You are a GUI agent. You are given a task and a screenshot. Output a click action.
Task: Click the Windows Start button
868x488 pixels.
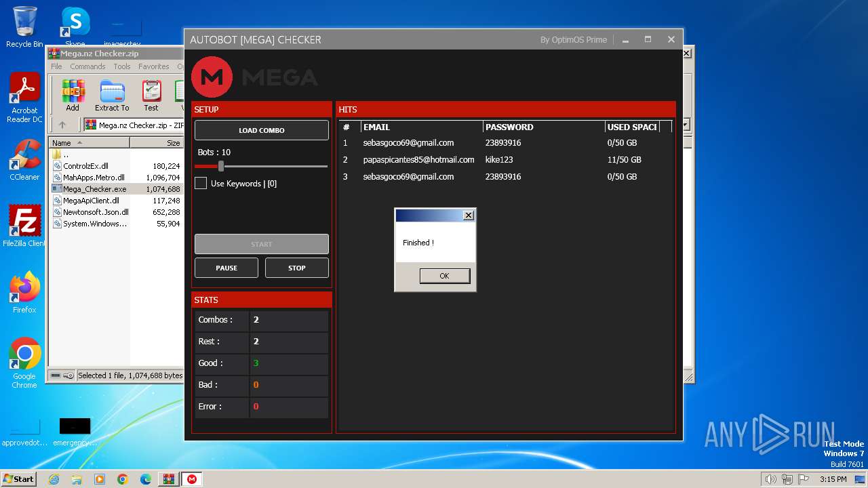click(x=19, y=479)
